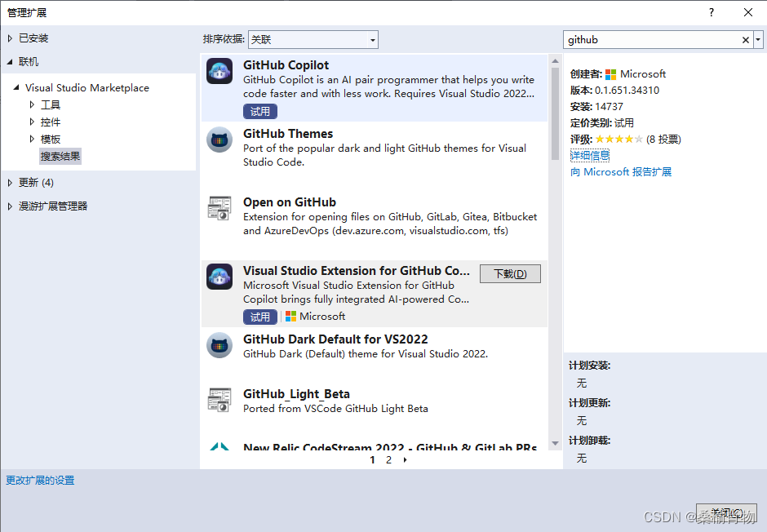This screenshot has height=532, width=767.
Task: Open the 详细信息 link
Action: [590, 156]
